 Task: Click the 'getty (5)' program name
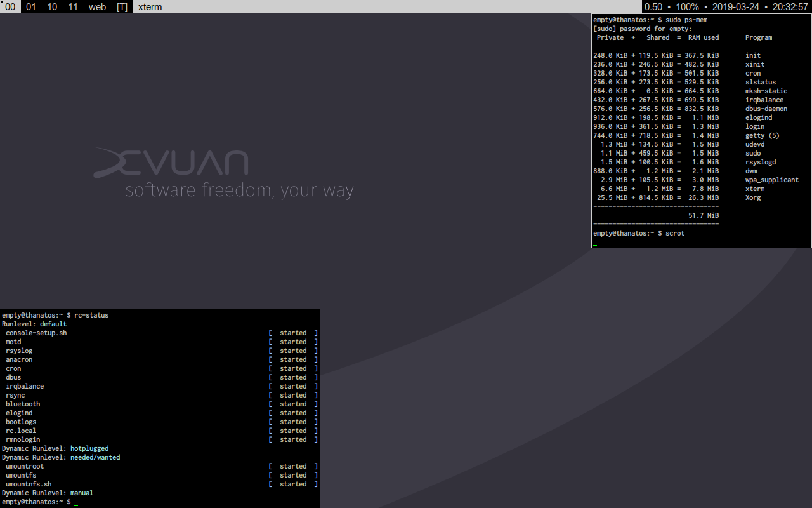coord(763,135)
